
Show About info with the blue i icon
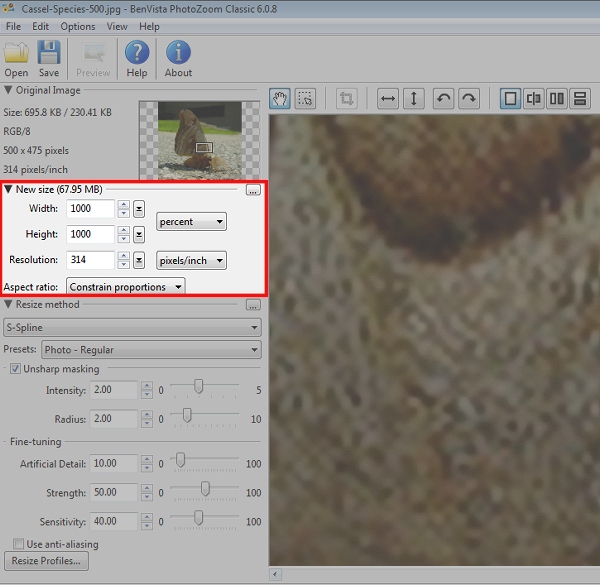[x=178, y=59]
